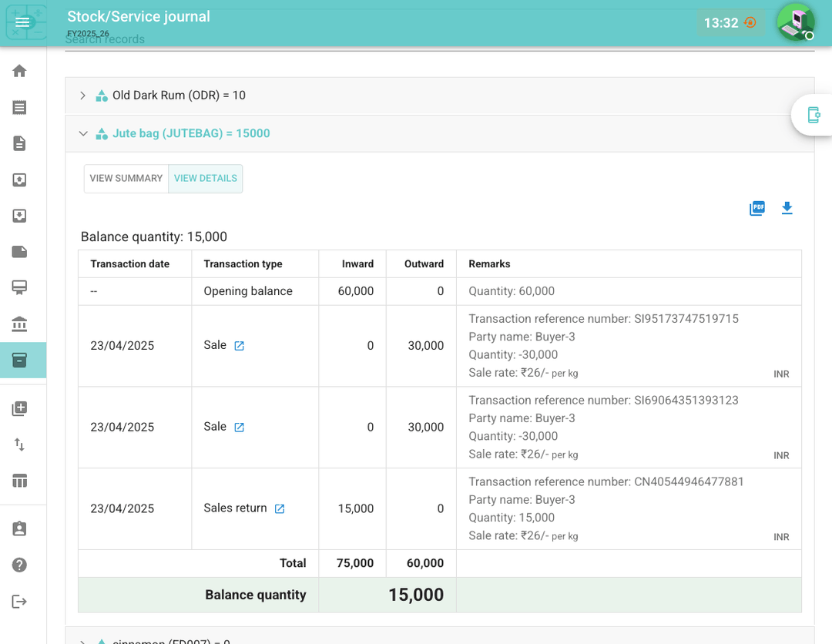
Task: Open the selected inventory box icon
Action: [20, 361]
